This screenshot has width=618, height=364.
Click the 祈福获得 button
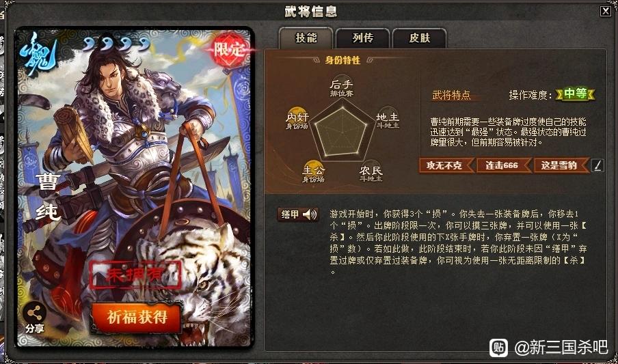[x=137, y=317]
